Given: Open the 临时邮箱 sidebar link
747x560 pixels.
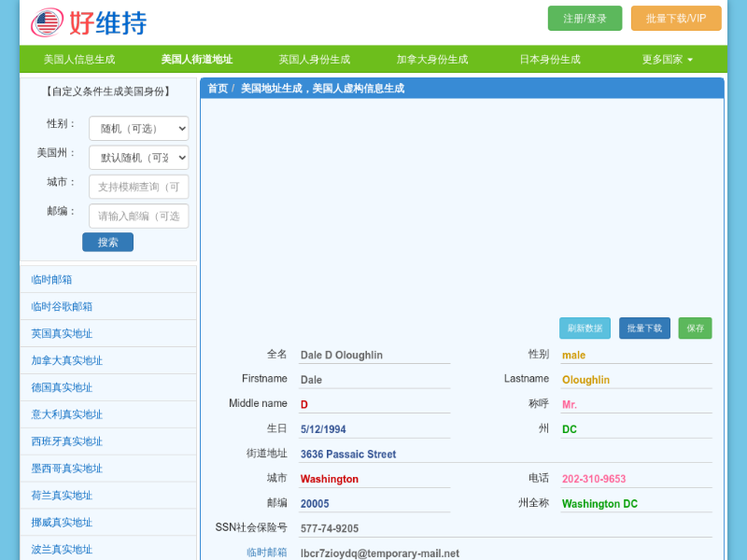Looking at the screenshot, I should click(51, 279).
